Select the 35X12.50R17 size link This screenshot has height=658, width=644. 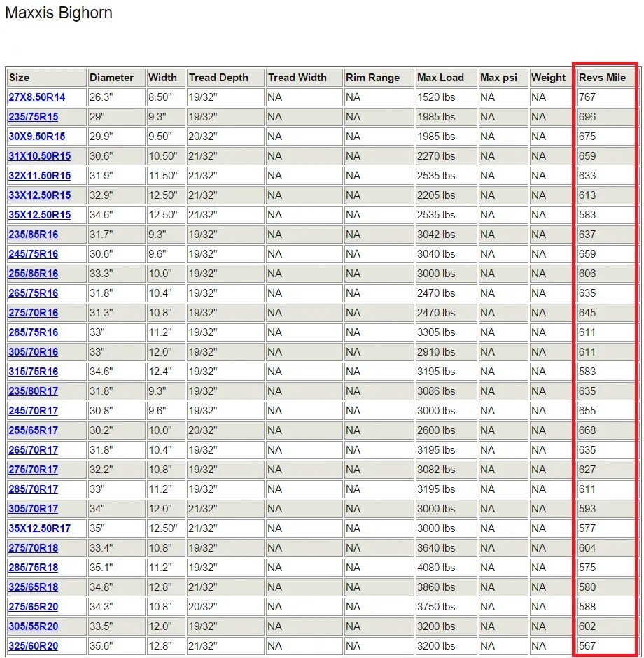click(40, 528)
